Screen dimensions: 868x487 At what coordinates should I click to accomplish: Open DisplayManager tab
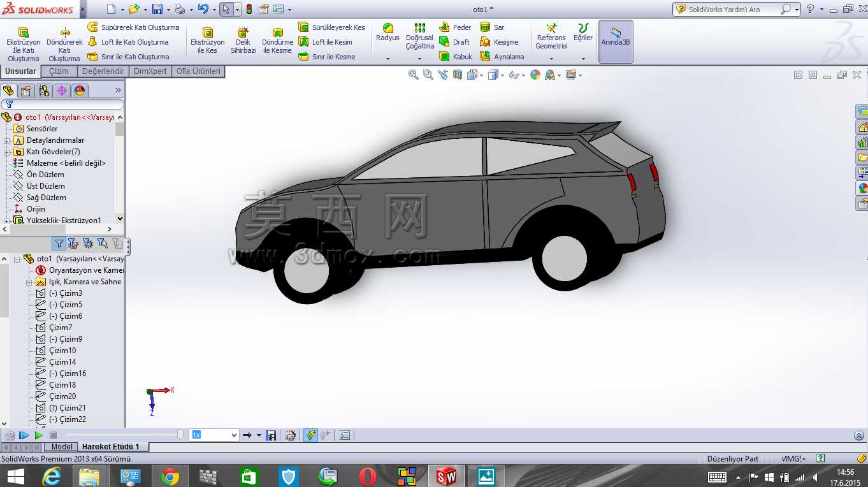click(x=80, y=91)
